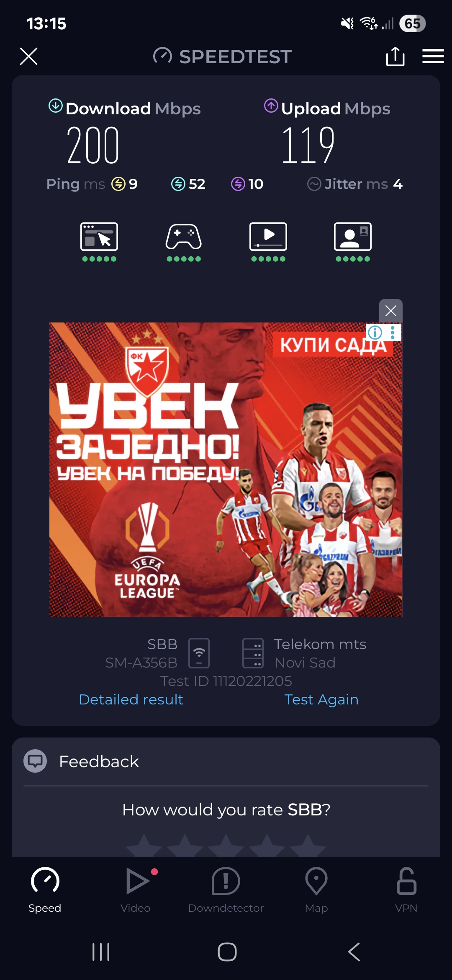This screenshot has height=980, width=452.
Task: Open the ad info icon
Action: click(375, 333)
